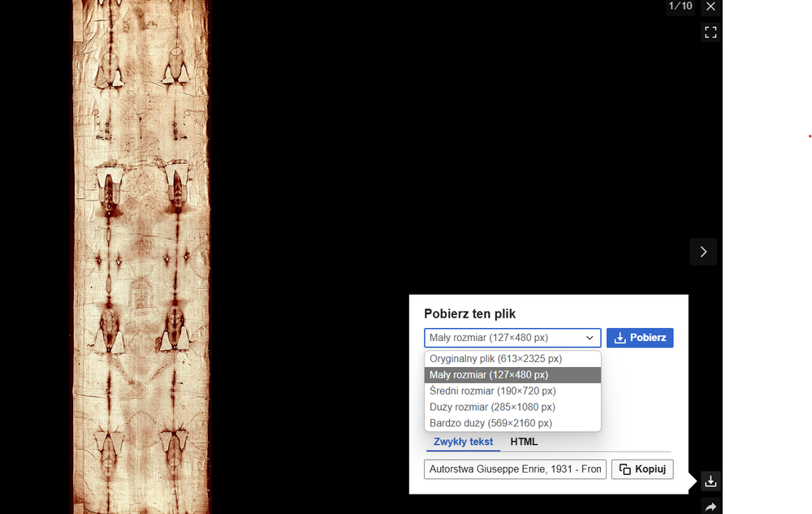Click the attribution text field Autorstwa Giuseppe Enrie

pyautogui.click(x=515, y=469)
